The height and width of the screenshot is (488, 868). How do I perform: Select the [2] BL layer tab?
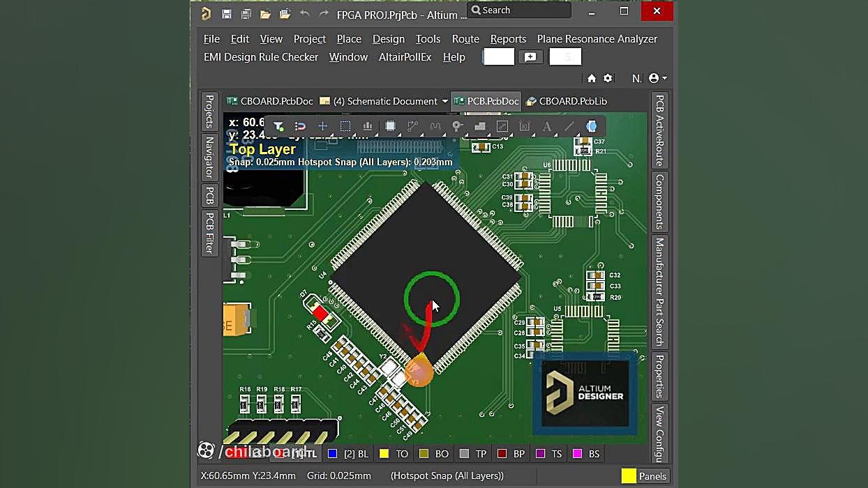coord(348,454)
